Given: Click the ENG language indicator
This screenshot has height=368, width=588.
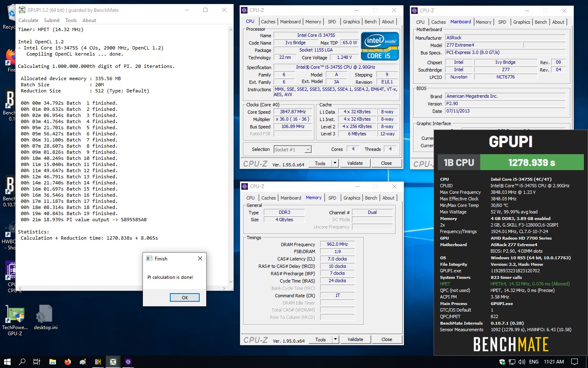Looking at the screenshot, I should coord(534,362).
